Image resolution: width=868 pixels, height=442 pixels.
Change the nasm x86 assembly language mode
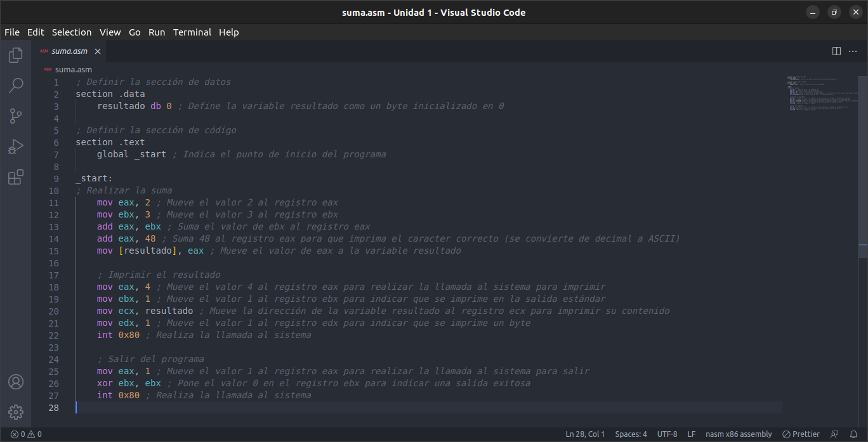click(739, 434)
